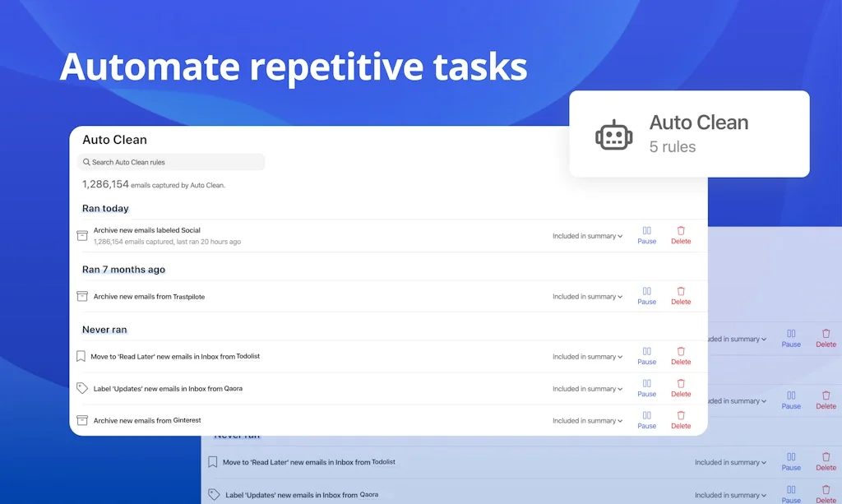Select the Ran 7 months ago section header

123,270
